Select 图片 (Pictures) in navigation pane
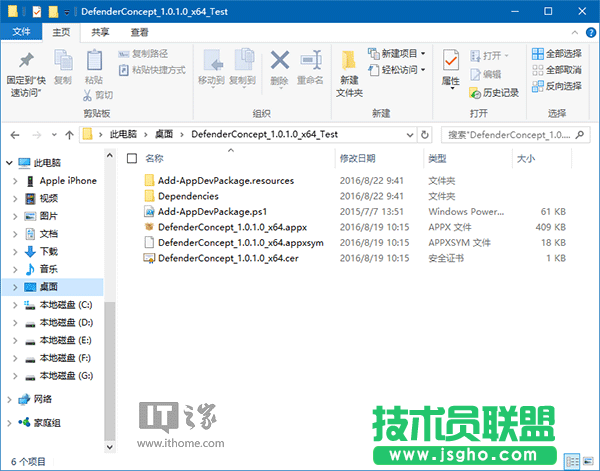Viewport: 600px width, 471px height. tap(49, 216)
